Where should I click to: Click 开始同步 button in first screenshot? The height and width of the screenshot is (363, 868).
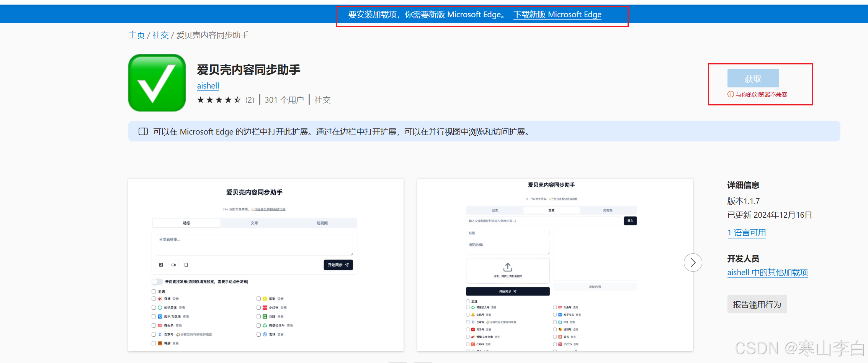pos(338,265)
